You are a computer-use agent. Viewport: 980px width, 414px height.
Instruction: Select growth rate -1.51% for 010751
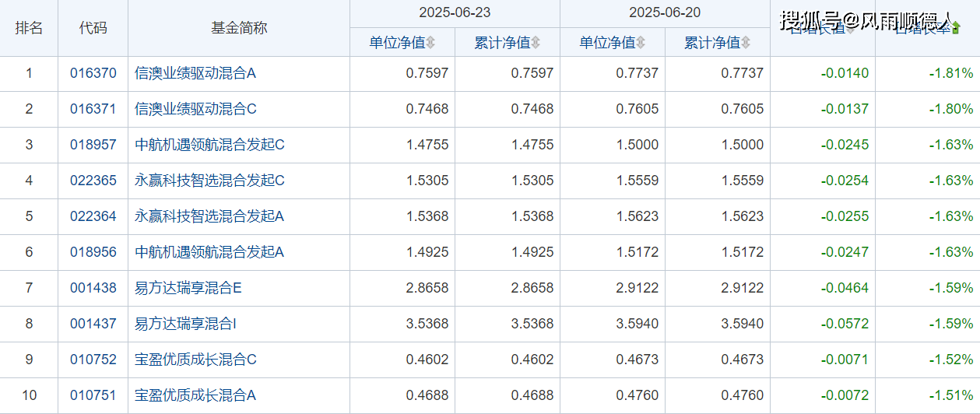tap(950, 395)
